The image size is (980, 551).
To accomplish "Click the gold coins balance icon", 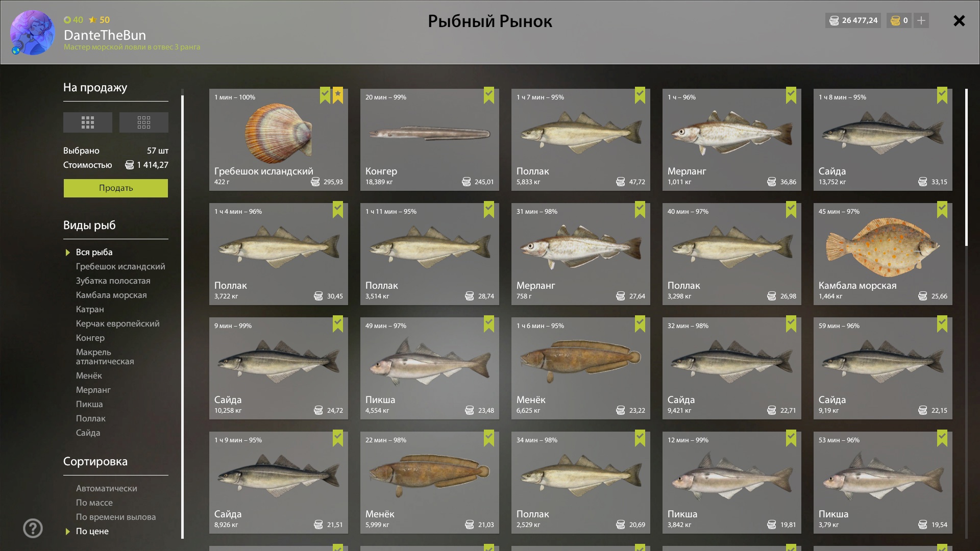I will coord(895,20).
